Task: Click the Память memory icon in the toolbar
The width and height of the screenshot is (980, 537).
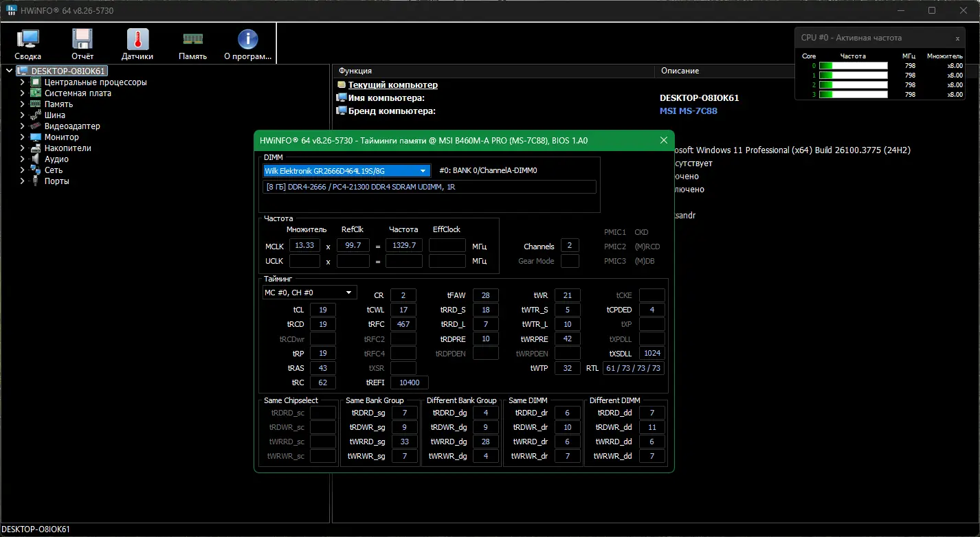Action: [x=192, y=45]
